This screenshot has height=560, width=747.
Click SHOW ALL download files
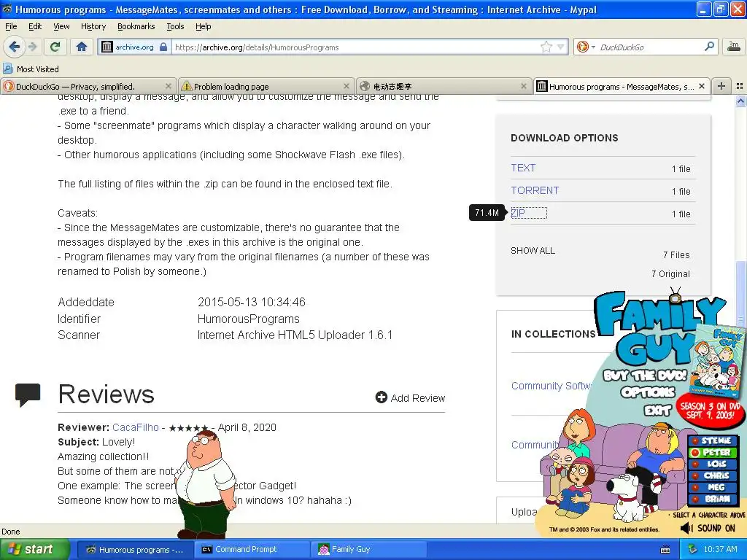coord(533,251)
